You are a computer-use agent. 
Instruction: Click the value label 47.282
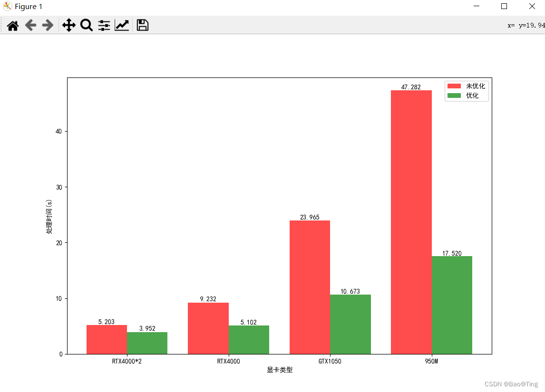[411, 87]
